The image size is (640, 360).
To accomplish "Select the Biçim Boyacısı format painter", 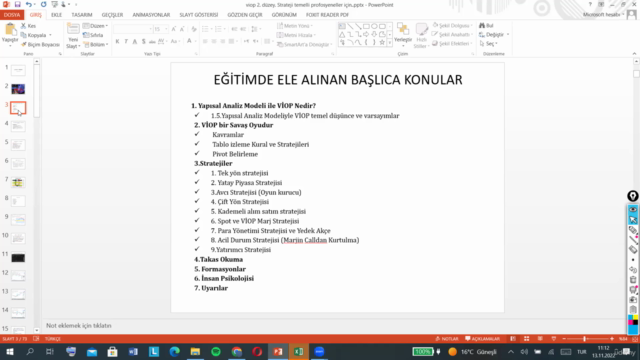I will (x=40, y=44).
